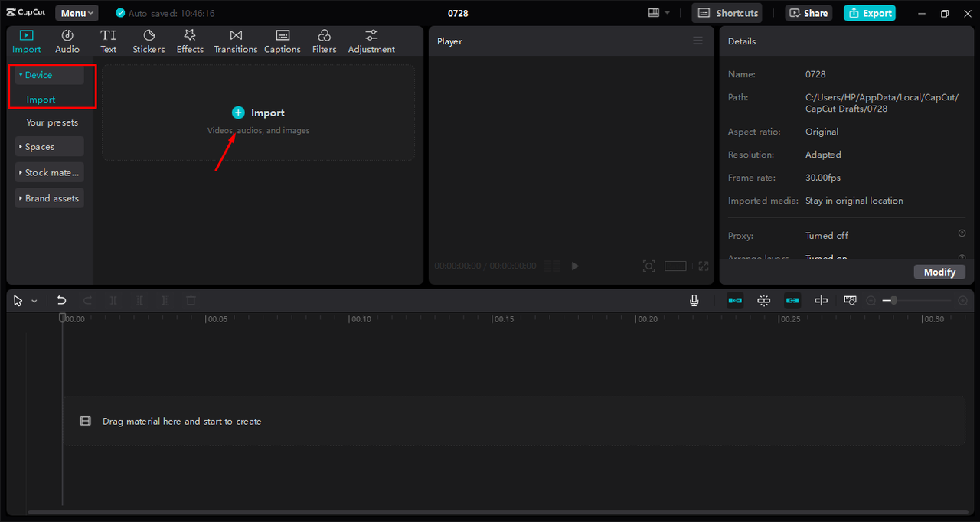
Task: Switch to the Filters tab
Action: coord(324,41)
